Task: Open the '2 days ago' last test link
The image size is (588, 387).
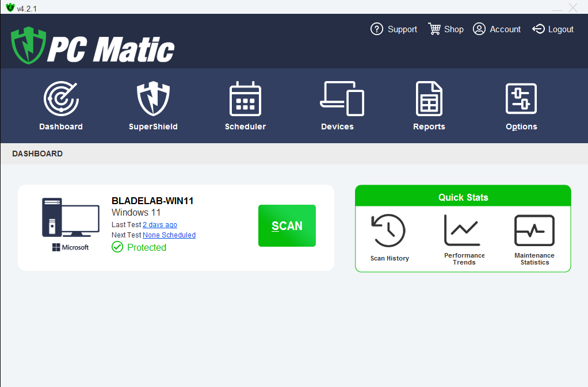Action: point(159,224)
